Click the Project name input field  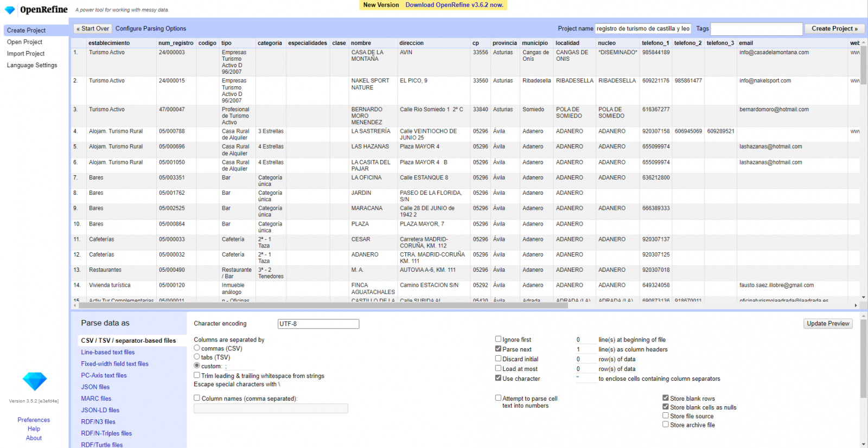tap(643, 29)
